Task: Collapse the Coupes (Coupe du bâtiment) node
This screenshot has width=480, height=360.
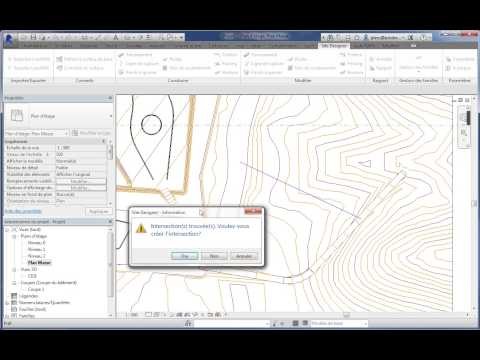Action: tap(14, 283)
